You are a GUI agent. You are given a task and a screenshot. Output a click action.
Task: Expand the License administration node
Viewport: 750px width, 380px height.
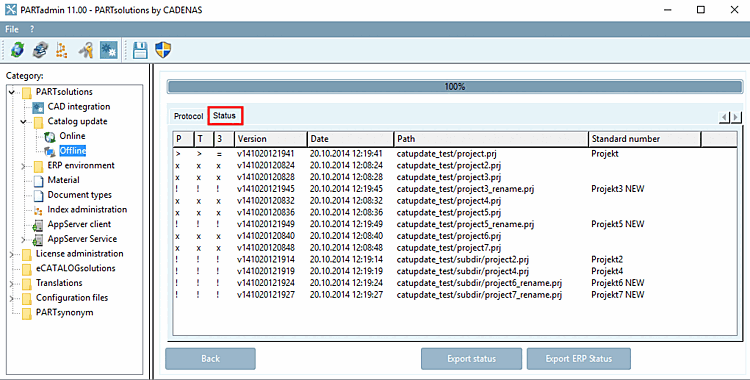pyautogui.click(x=12, y=254)
